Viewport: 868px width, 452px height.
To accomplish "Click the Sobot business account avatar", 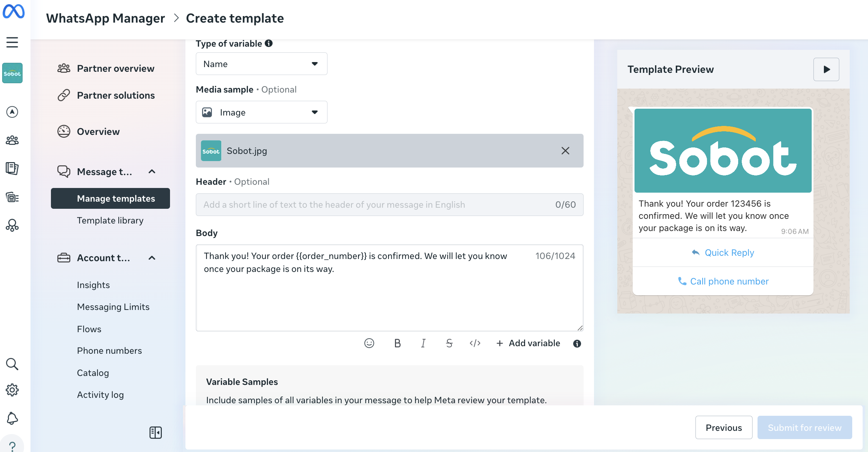I will coord(12,73).
